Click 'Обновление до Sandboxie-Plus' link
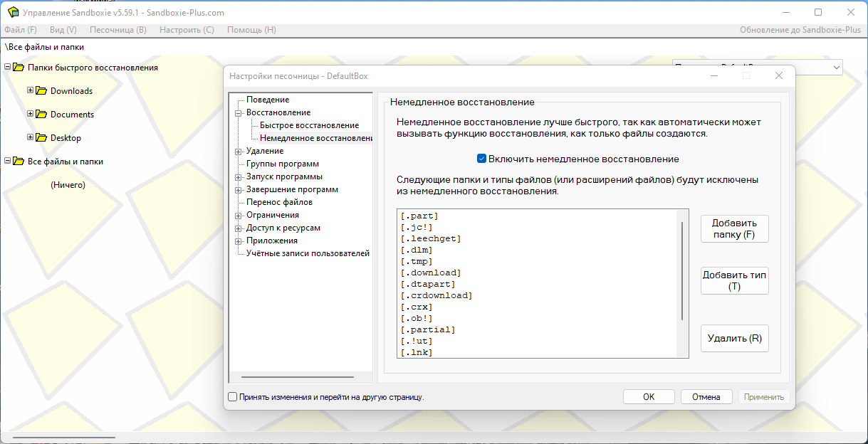Image resolution: width=868 pixels, height=444 pixels. [x=800, y=30]
